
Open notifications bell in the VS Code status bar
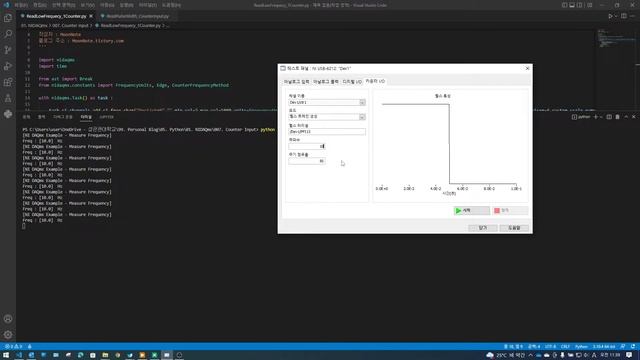(x=633, y=347)
